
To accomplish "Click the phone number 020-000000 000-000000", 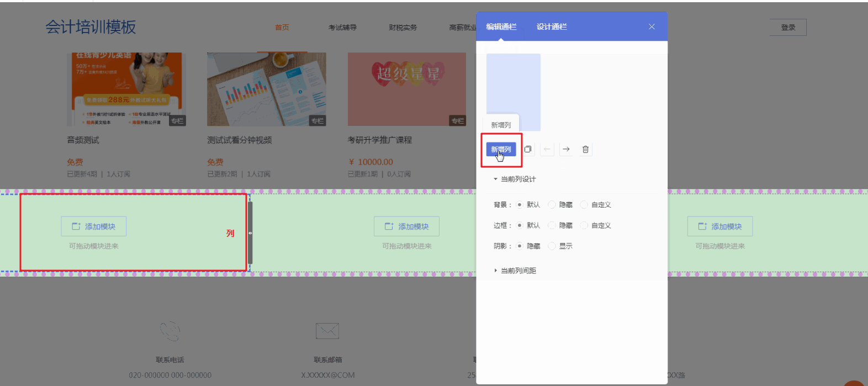I will (170, 375).
